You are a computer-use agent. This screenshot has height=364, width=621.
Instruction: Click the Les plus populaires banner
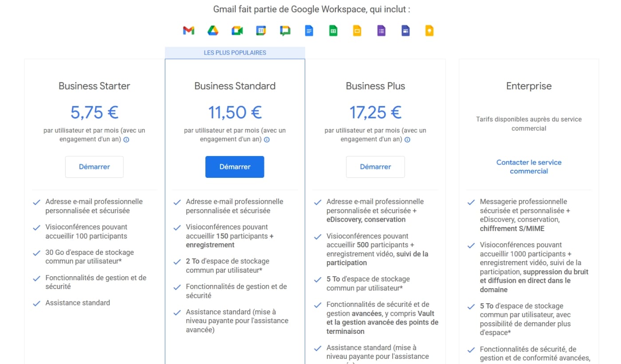click(235, 53)
